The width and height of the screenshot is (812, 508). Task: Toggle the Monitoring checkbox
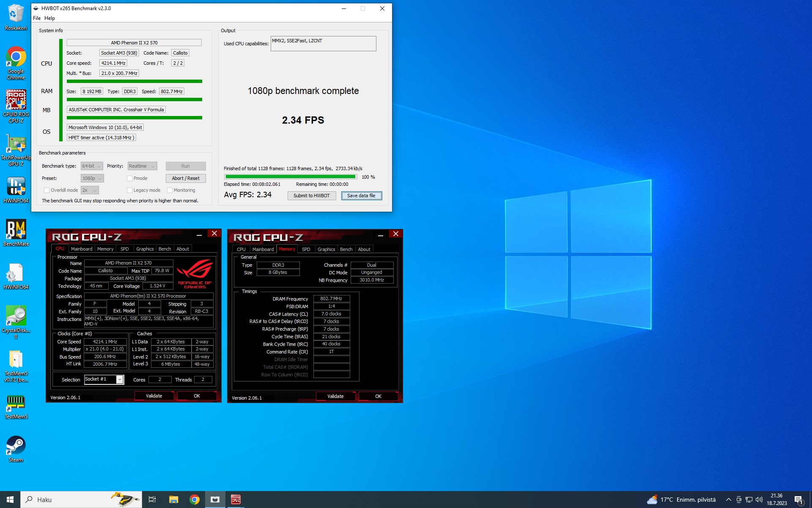point(170,190)
